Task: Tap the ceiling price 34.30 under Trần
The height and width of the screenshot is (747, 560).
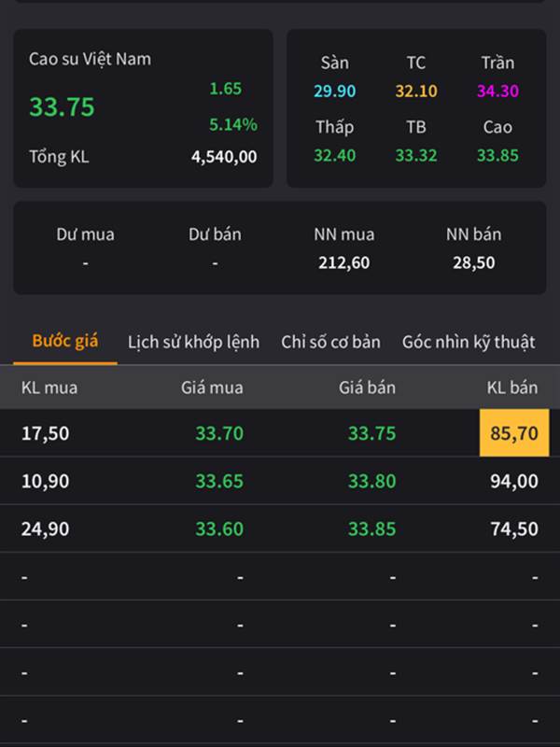Action: pyautogui.click(x=497, y=91)
